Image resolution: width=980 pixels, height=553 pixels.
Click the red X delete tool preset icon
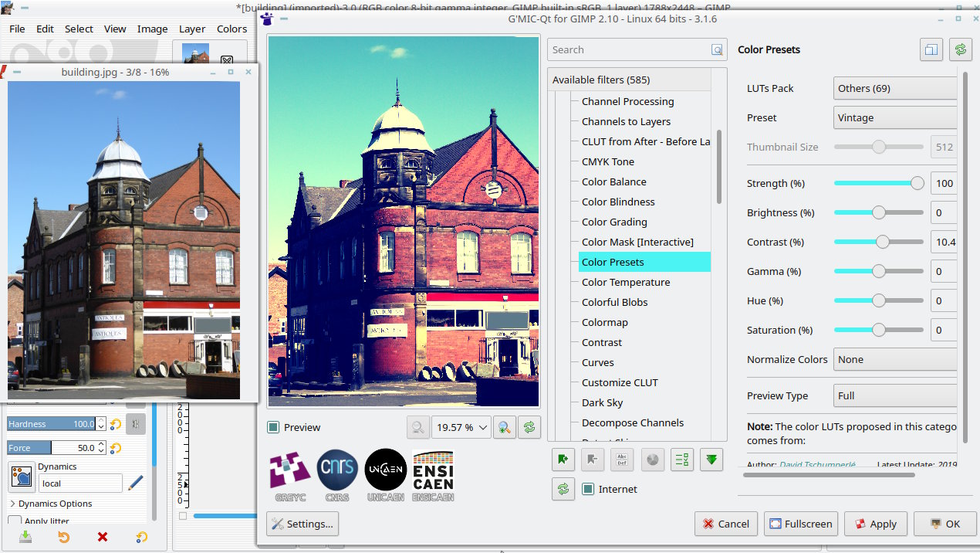(103, 538)
